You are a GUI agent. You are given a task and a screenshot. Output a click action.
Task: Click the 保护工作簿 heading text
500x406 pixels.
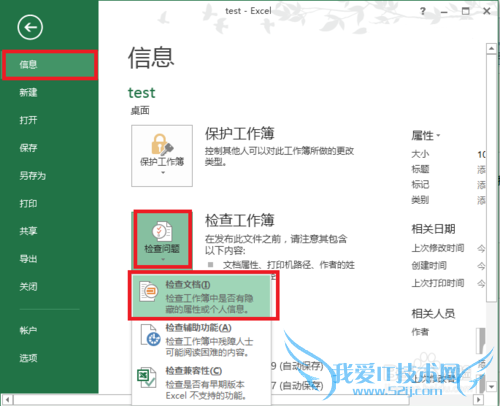[x=240, y=134]
